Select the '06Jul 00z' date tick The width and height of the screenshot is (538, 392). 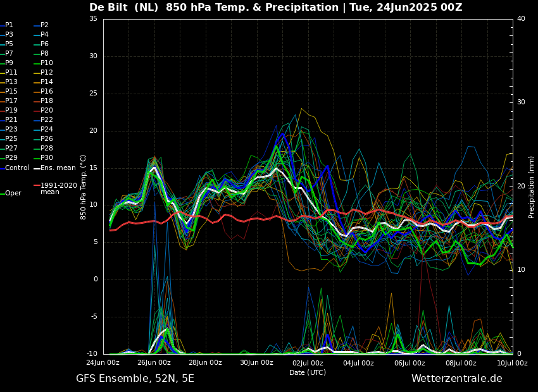tap(410, 363)
